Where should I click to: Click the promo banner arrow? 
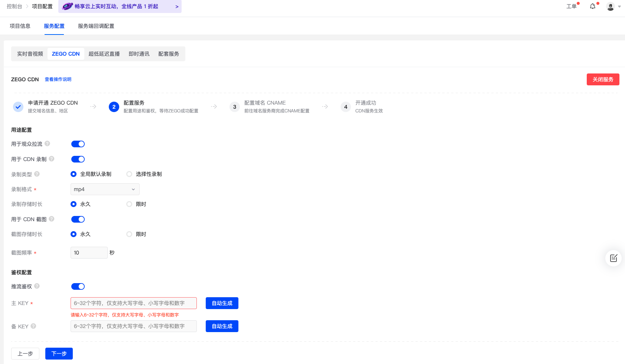pos(177,7)
